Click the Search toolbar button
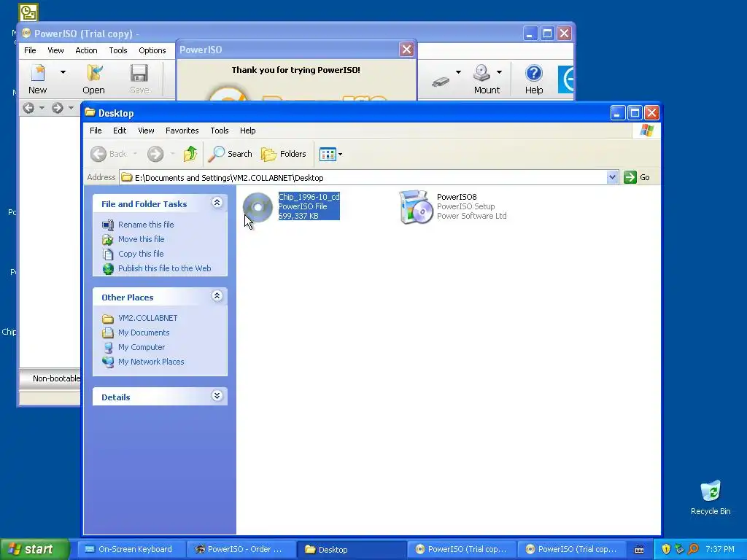 (231, 154)
